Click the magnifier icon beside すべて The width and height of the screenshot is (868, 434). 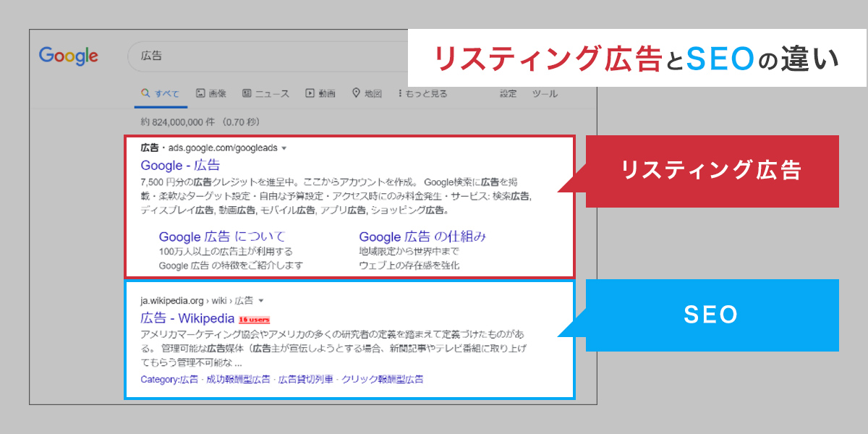click(145, 93)
